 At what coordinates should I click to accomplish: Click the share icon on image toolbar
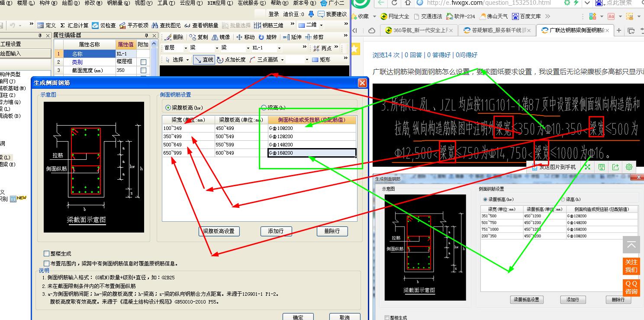[x=615, y=167]
